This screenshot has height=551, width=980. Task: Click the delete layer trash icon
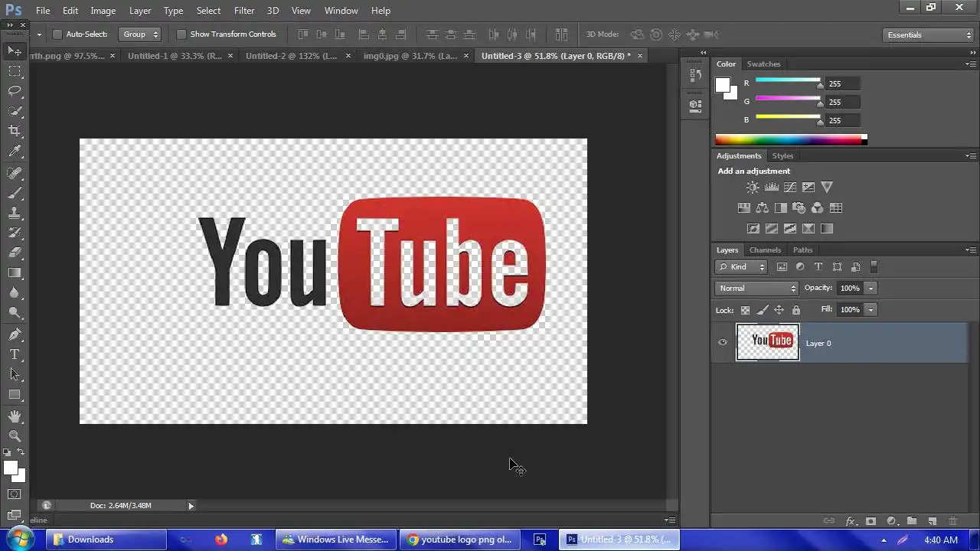(952, 521)
